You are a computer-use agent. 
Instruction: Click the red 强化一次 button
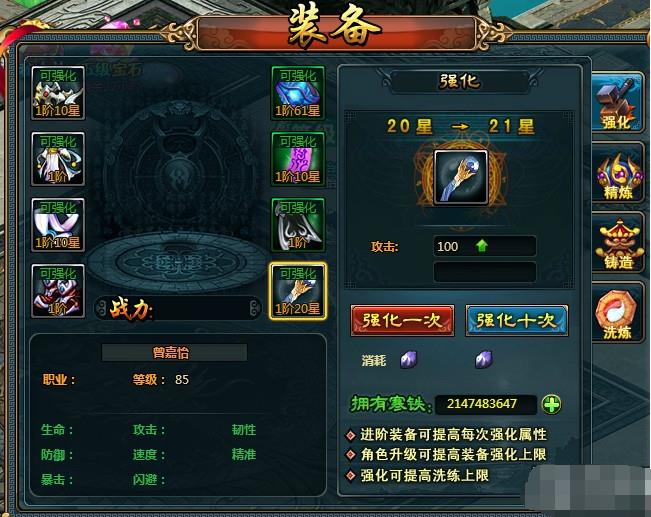pos(402,321)
